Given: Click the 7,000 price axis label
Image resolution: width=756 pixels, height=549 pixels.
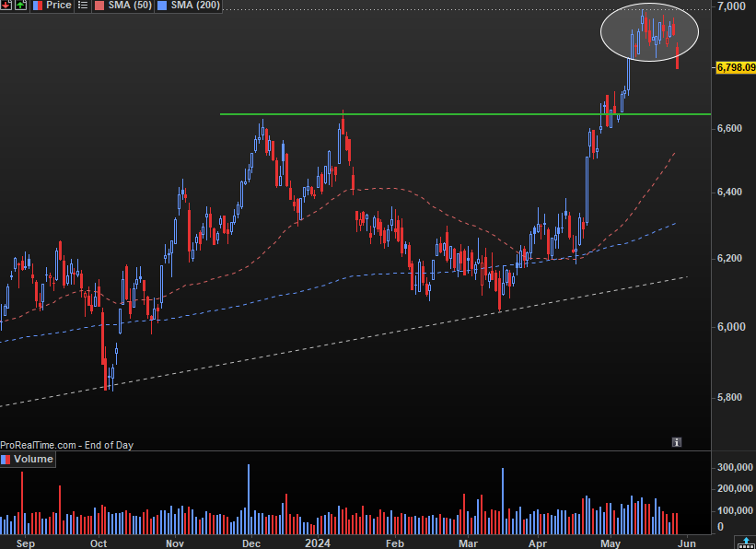Looking at the screenshot, I should pos(731,6).
